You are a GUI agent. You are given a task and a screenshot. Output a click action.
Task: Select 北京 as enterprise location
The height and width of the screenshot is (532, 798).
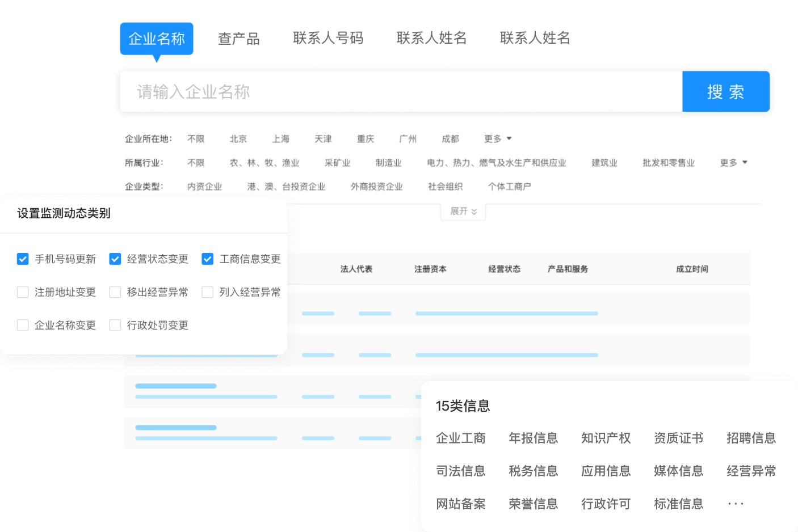coord(238,138)
